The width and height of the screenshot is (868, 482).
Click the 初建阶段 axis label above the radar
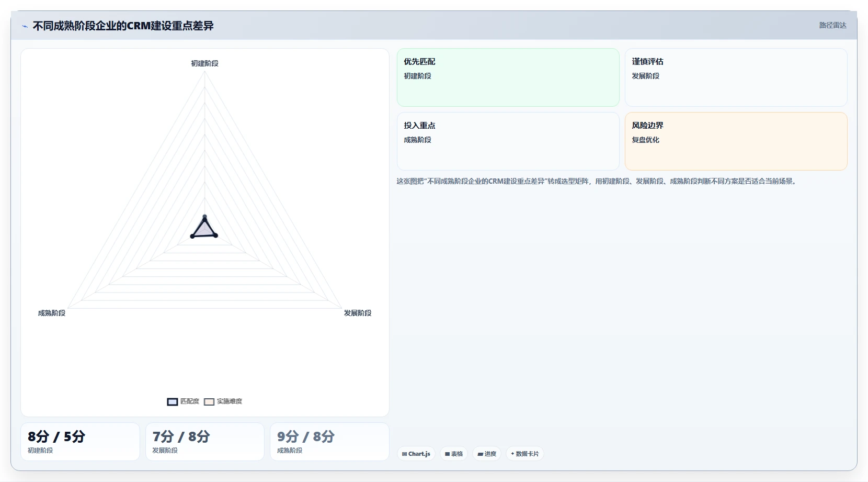tap(204, 63)
